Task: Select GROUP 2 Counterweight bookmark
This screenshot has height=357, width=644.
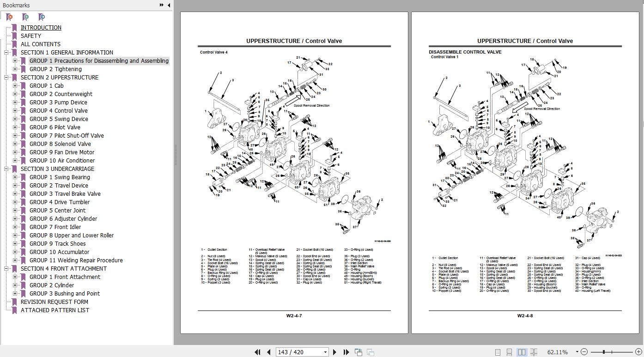Action: (61, 94)
